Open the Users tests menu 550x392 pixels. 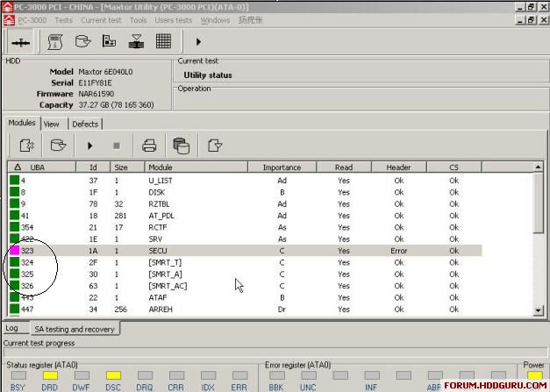[x=174, y=20]
